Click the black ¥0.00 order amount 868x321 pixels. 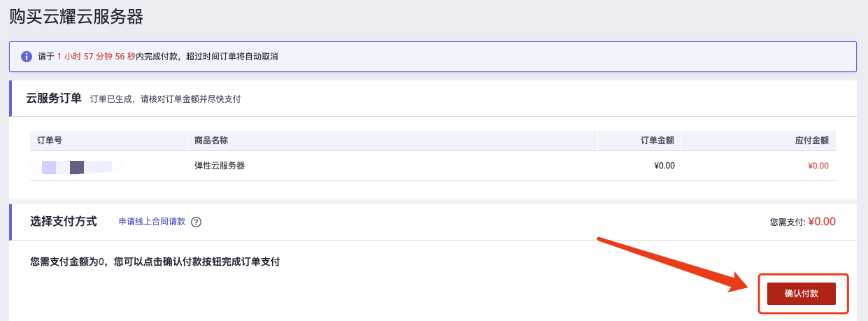click(663, 166)
